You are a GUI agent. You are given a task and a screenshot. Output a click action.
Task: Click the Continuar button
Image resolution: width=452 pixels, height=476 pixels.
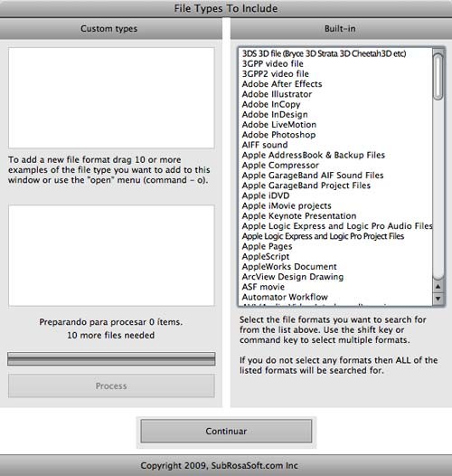[x=226, y=431]
